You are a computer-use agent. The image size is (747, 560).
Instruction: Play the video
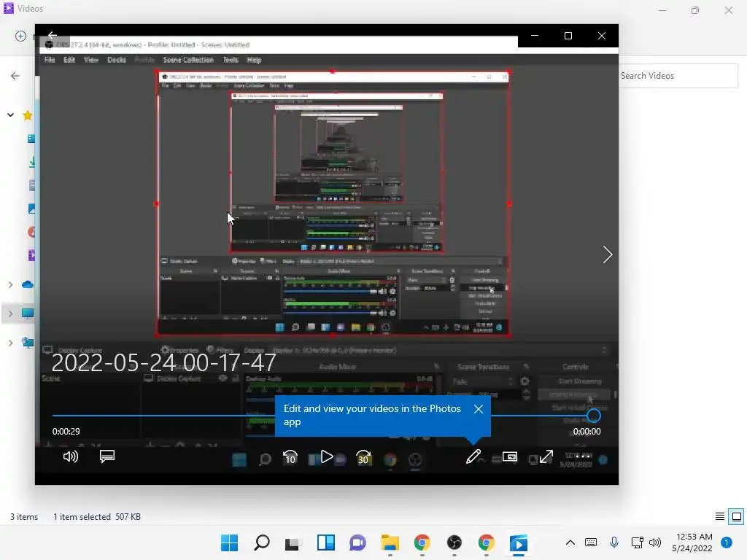click(327, 456)
